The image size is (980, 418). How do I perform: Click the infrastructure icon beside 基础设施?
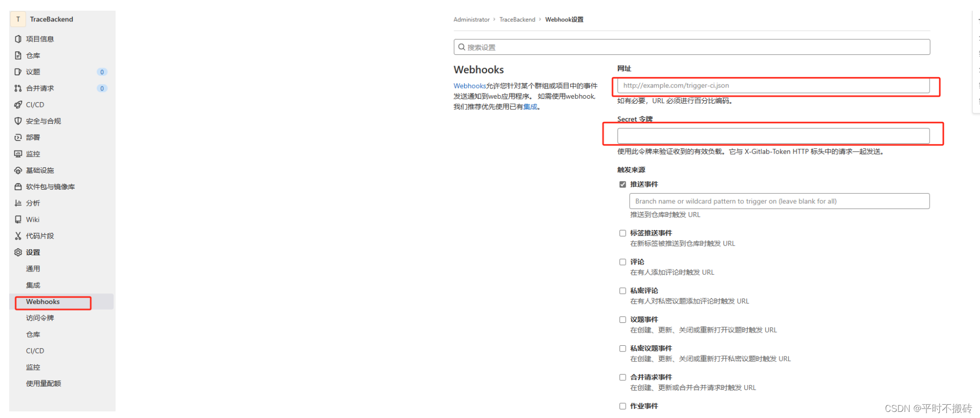[18, 170]
